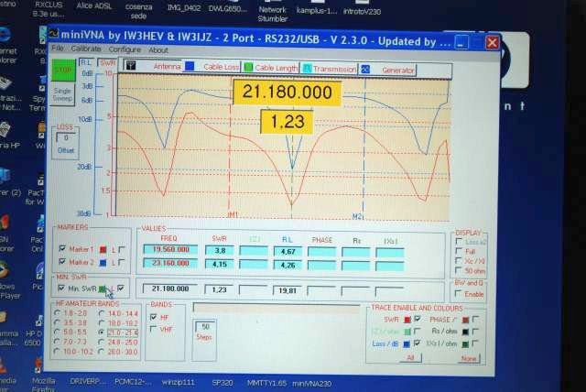
Task: Enable the Full display checkbox
Action: click(x=459, y=251)
